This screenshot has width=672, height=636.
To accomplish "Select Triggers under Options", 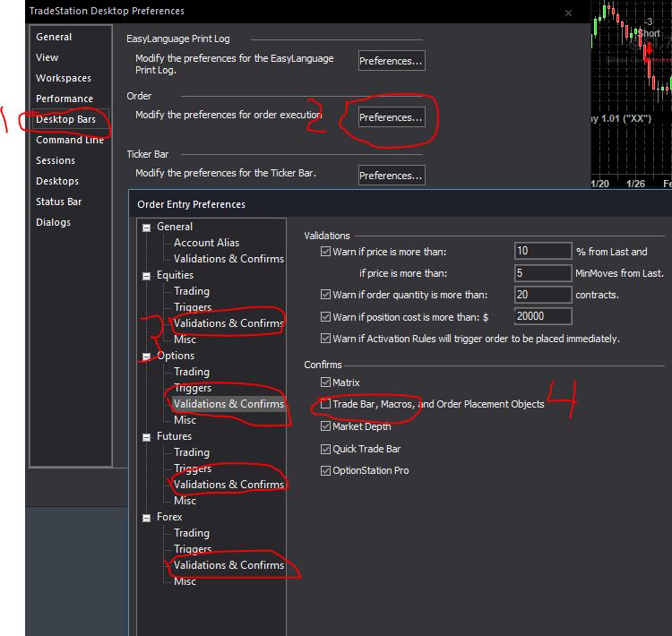I will click(193, 388).
